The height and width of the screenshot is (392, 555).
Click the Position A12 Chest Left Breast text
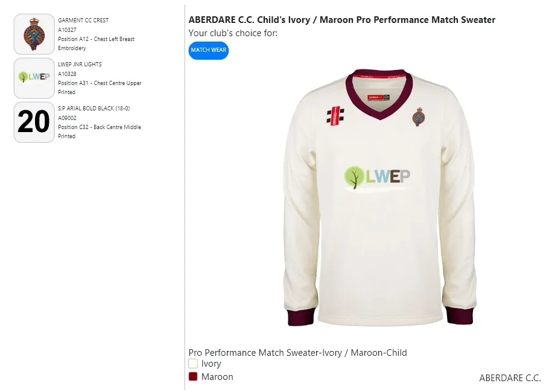coord(96,39)
